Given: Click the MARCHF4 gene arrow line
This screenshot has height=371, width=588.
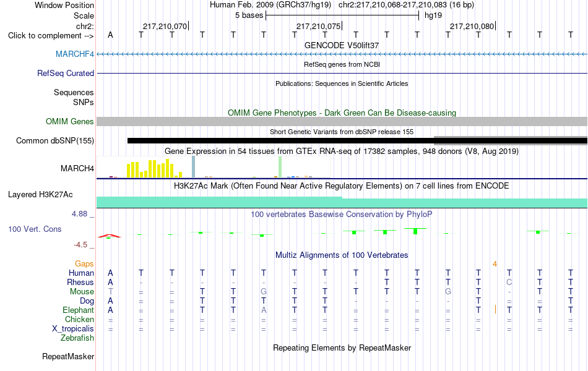Looking at the screenshot, I should pos(342,54).
